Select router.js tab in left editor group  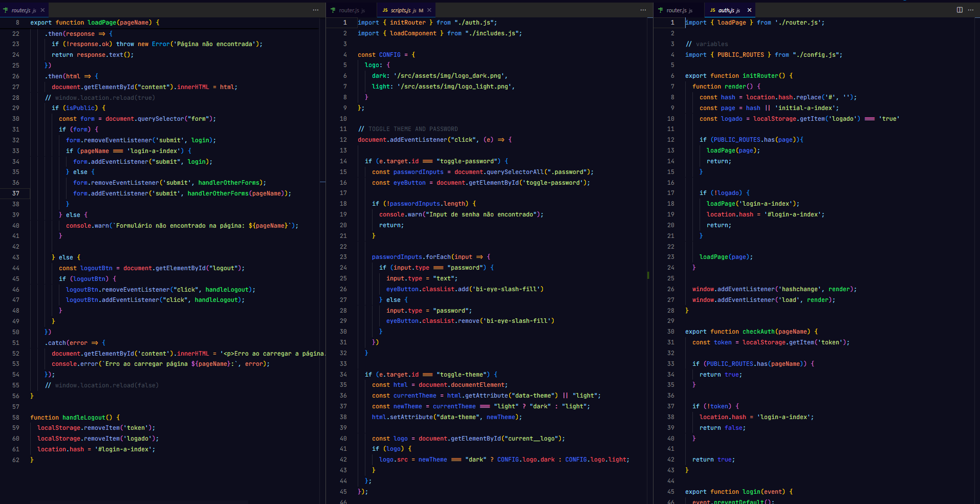pyautogui.click(x=24, y=10)
